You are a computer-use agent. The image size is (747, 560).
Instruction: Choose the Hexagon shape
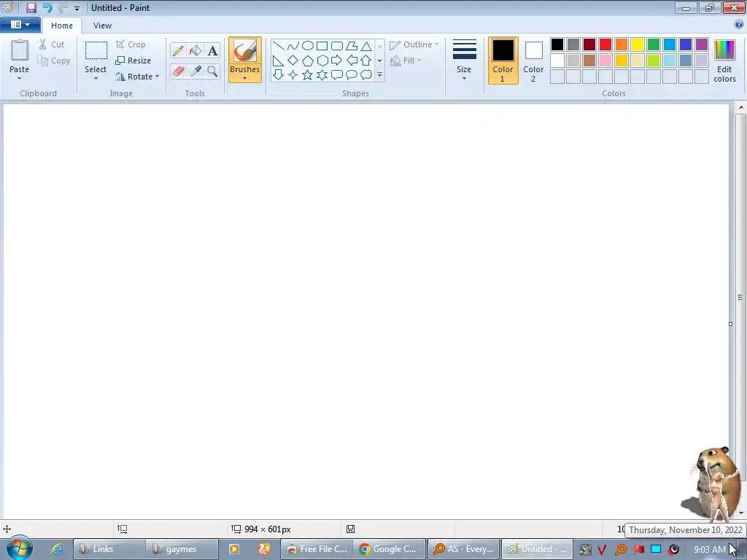(x=322, y=61)
